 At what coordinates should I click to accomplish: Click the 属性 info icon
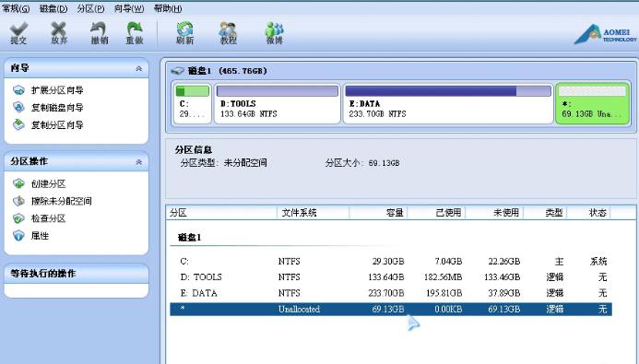(x=18, y=236)
